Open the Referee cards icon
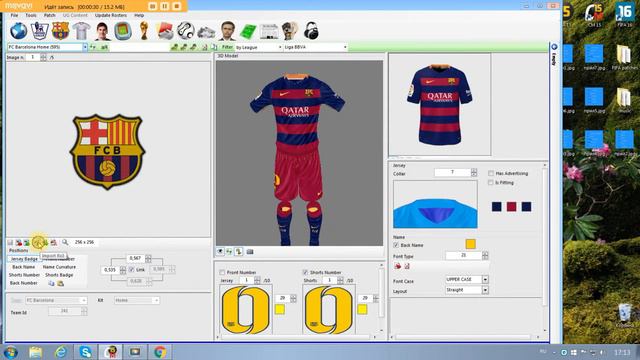Image resolution: width=640 pixels, height=360 pixels. pos(165,31)
